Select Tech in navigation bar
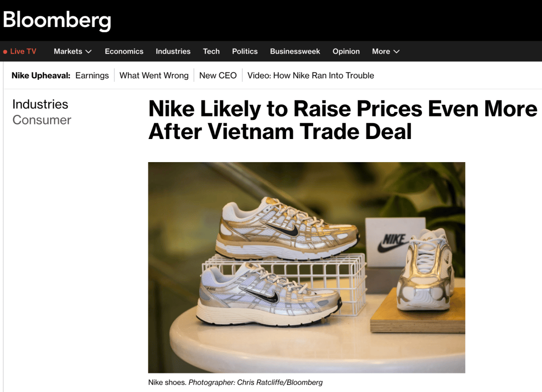The width and height of the screenshot is (542, 392). (211, 52)
